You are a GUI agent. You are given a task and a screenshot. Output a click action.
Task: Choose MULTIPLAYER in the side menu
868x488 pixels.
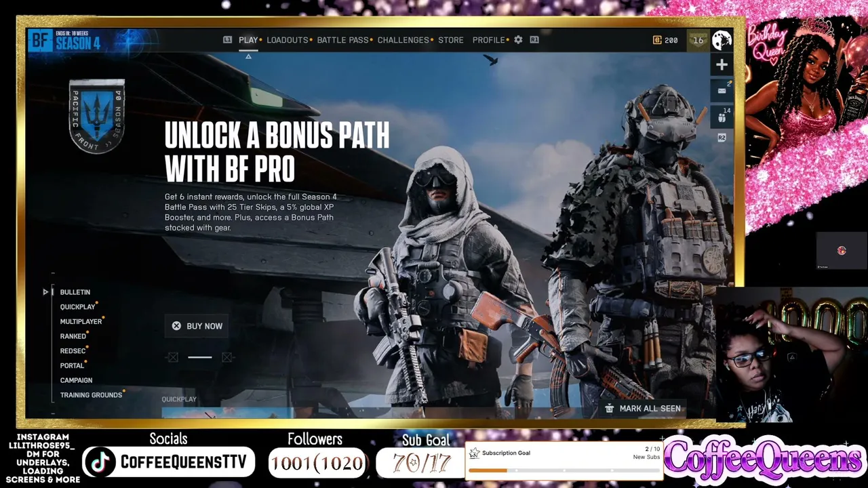81,322
